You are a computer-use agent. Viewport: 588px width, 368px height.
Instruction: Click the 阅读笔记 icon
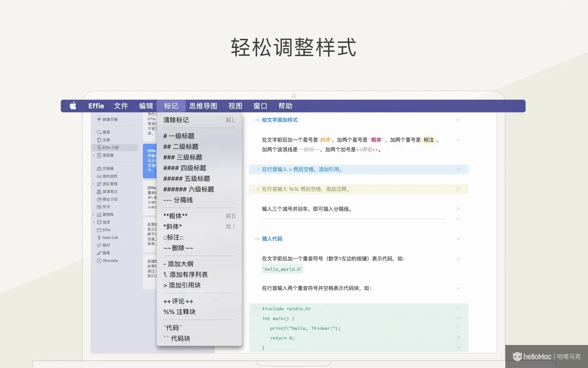(99, 192)
